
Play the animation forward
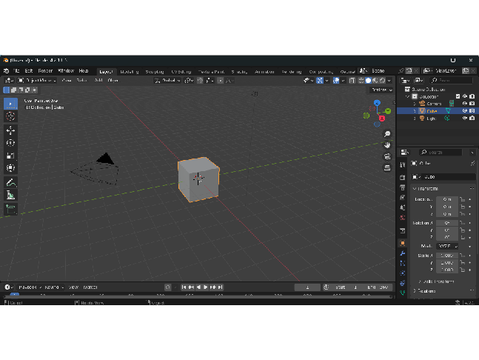[x=206, y=287]
